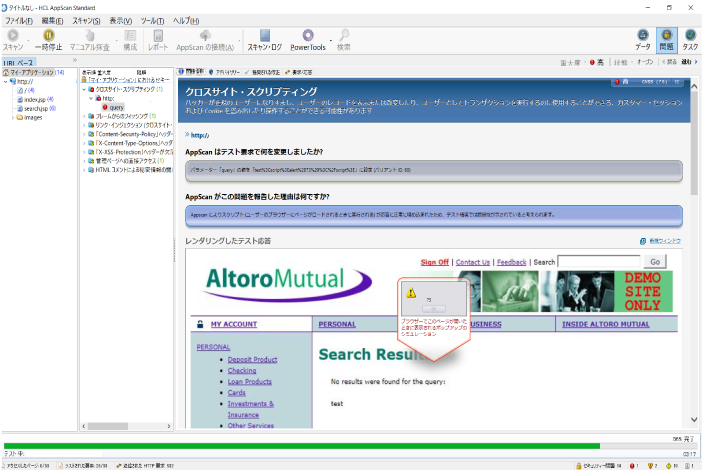Select the search.jsp page icon

pyautogui.click(x=20, y=109)
